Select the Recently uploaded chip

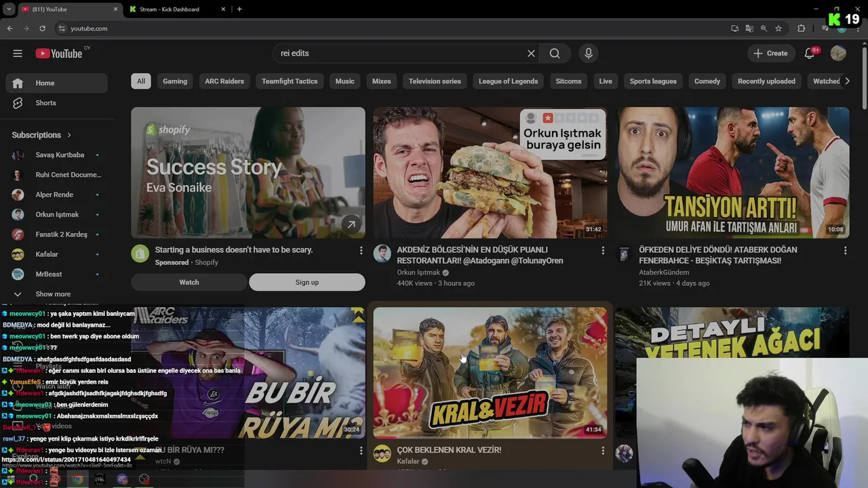point(766,81)
